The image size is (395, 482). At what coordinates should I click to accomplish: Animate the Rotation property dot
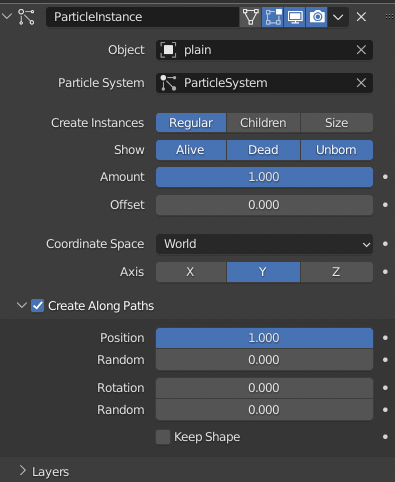(385, 388)
